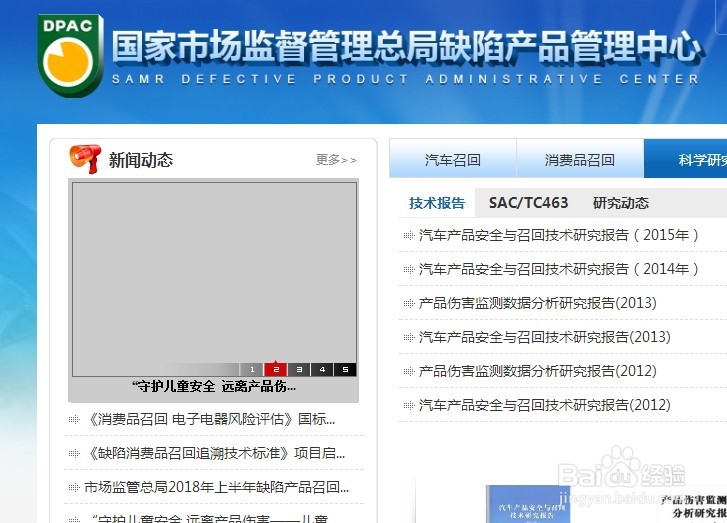Image resolution: width=727 pixels, height=523 pixels.
Task: Open 汽车产品安全与召回技术研究报告(2012)
Action: [x=544, y=405]
